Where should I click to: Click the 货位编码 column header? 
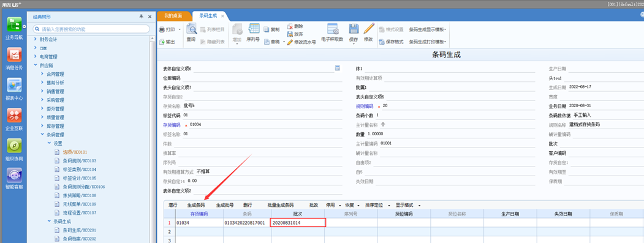coord(404,214)
